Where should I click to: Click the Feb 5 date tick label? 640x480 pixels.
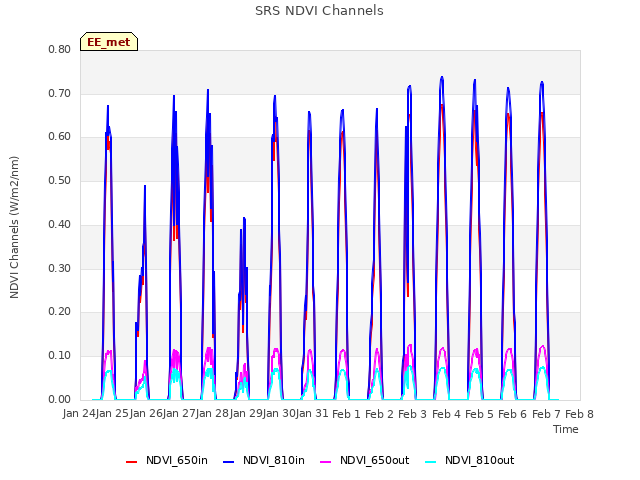pyautogui.click(x=479, y=414)
